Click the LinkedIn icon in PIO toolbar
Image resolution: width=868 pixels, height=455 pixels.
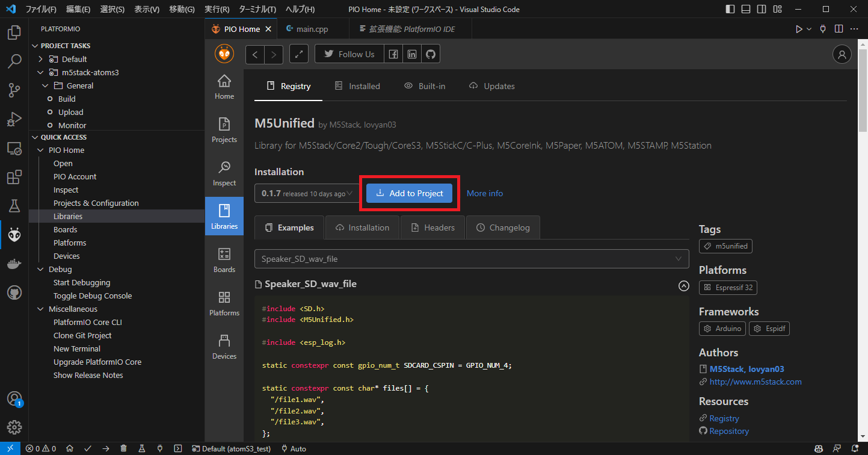point(411,54)
